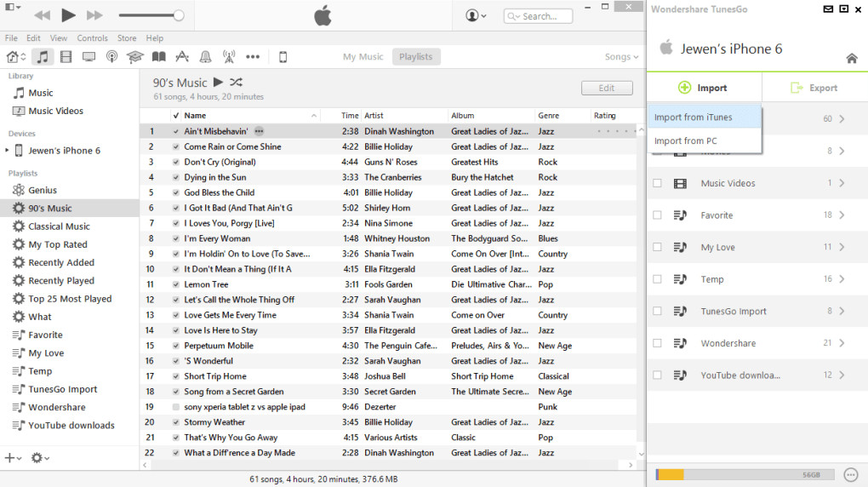The image size is (868, 487).
Task: Open the Songs view dropdown
Action: pos(621,57)
